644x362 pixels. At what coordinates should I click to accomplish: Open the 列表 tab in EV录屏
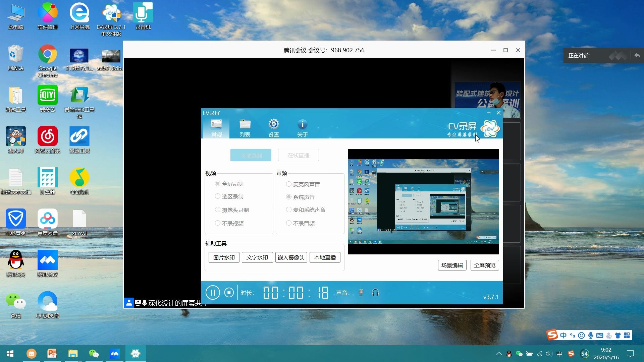point(245,128)
